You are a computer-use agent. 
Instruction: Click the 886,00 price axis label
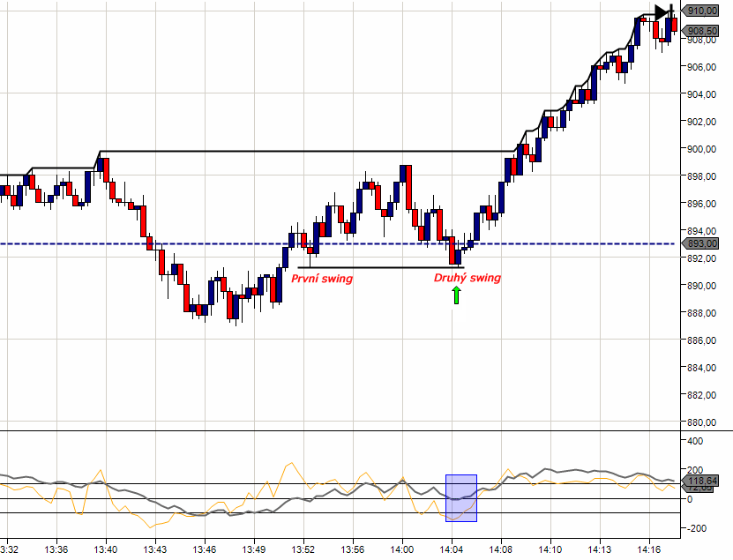[701, 340]
